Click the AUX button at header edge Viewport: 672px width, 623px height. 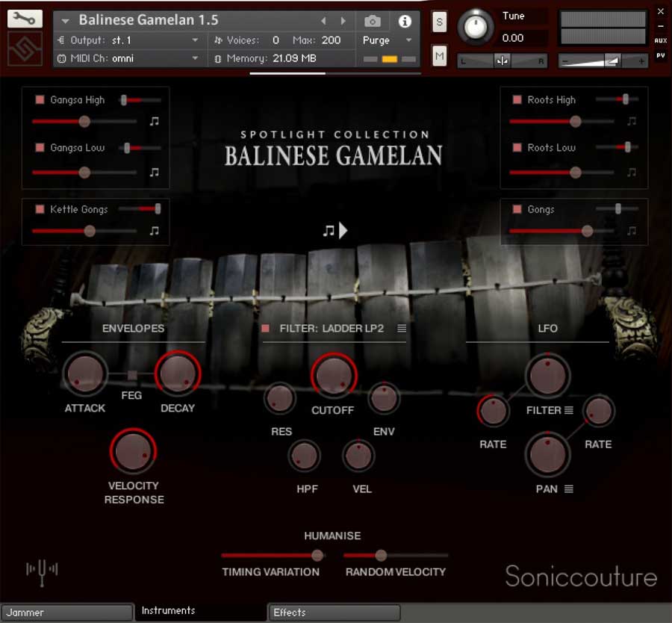click(661, 41)
